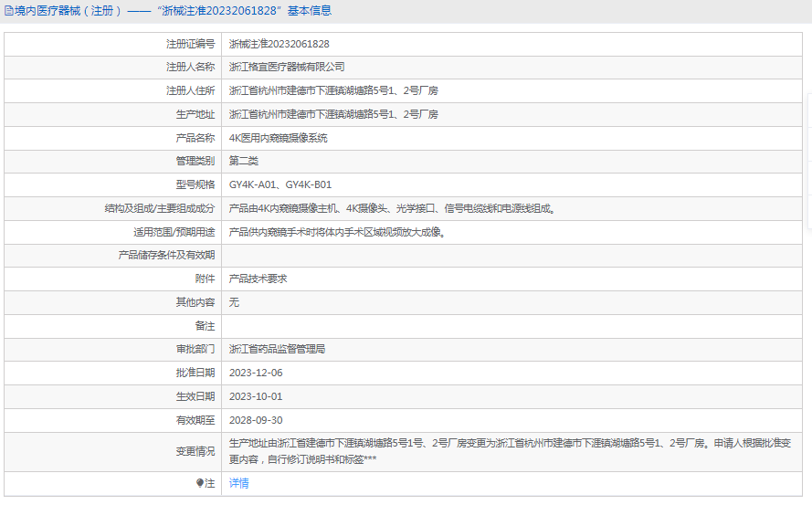Select expiry date 2028-09-30

[256, 420]
